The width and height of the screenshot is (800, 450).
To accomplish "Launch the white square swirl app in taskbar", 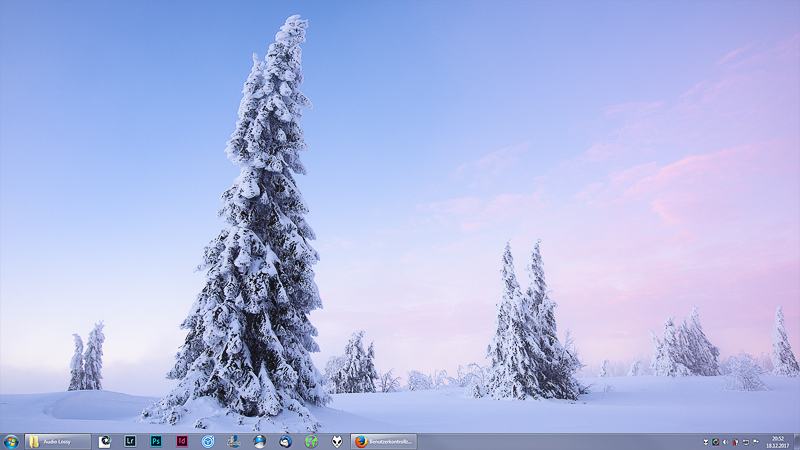I will pyautogui.click(x=105, y=441).
